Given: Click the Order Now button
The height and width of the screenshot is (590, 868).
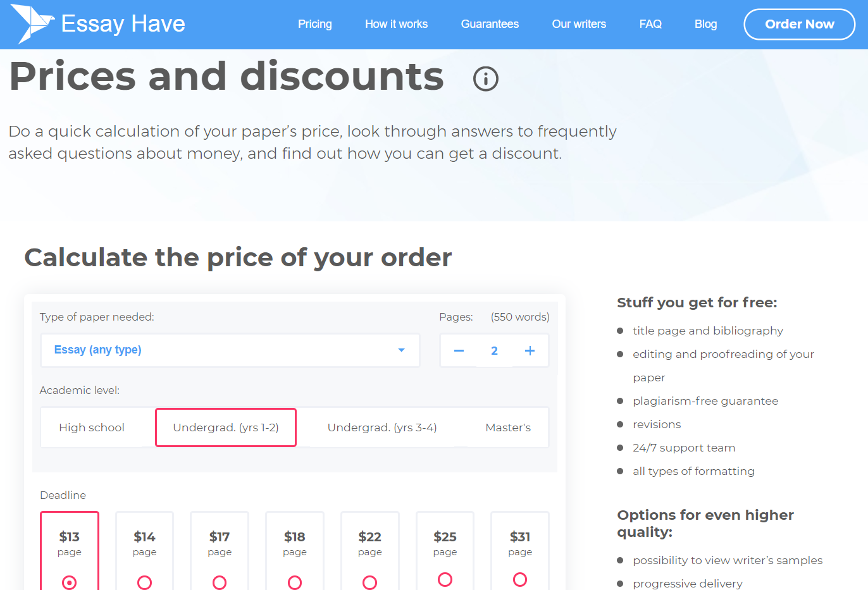Looking at the screenshot, I should (800, 24).
